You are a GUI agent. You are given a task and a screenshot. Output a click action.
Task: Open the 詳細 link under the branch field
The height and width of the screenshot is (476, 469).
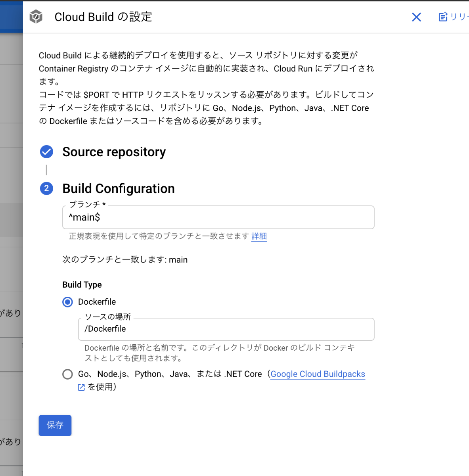(259, 236)
